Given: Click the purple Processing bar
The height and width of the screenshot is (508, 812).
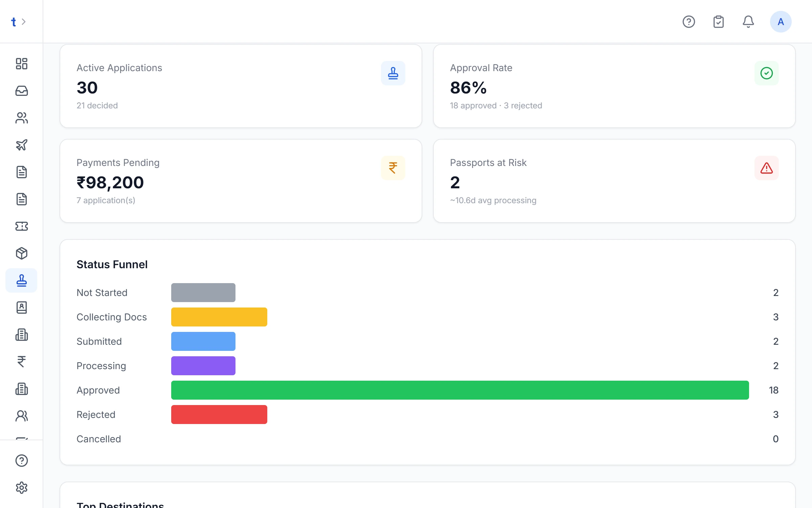Looking at the screenshot, I should point(203,366).
